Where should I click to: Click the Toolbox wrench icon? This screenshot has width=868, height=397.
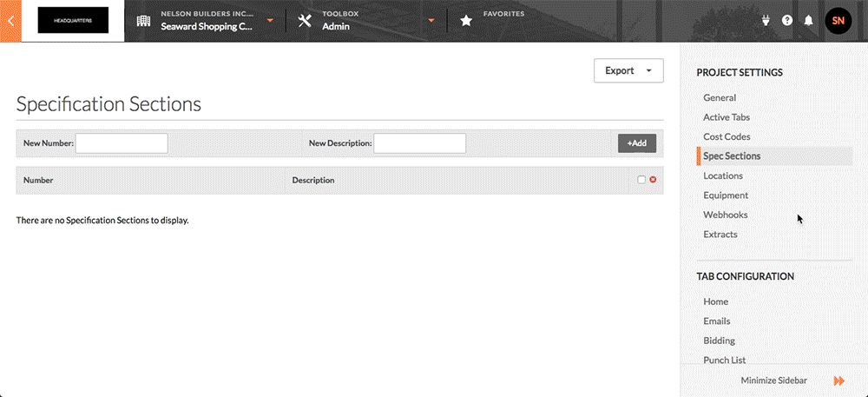point(305,21)
